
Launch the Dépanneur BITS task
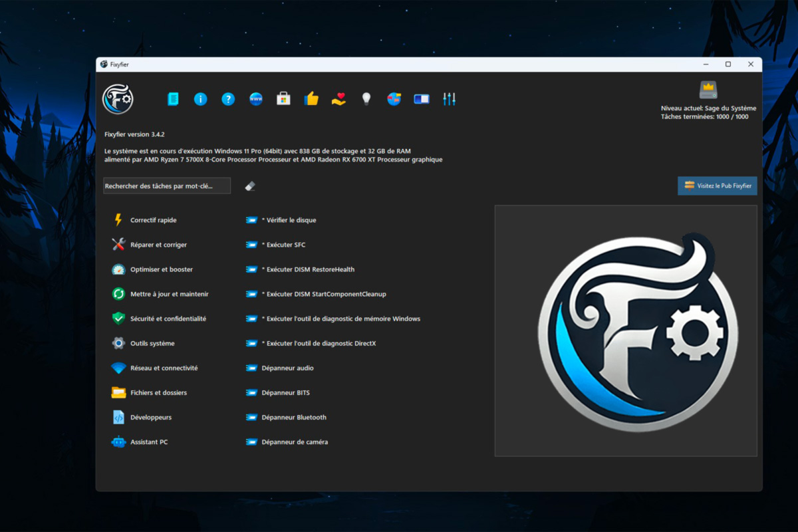point(278,392)
